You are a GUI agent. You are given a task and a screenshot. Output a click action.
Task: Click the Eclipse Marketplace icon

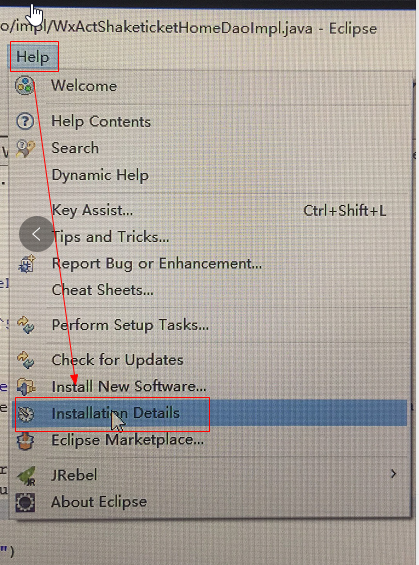click(x=25, y=440)
